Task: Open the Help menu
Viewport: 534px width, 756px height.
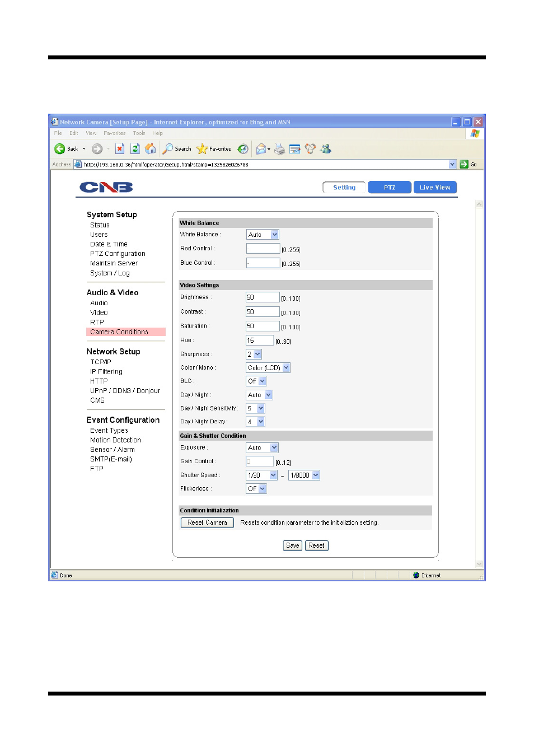Action: tap(158, 133)
